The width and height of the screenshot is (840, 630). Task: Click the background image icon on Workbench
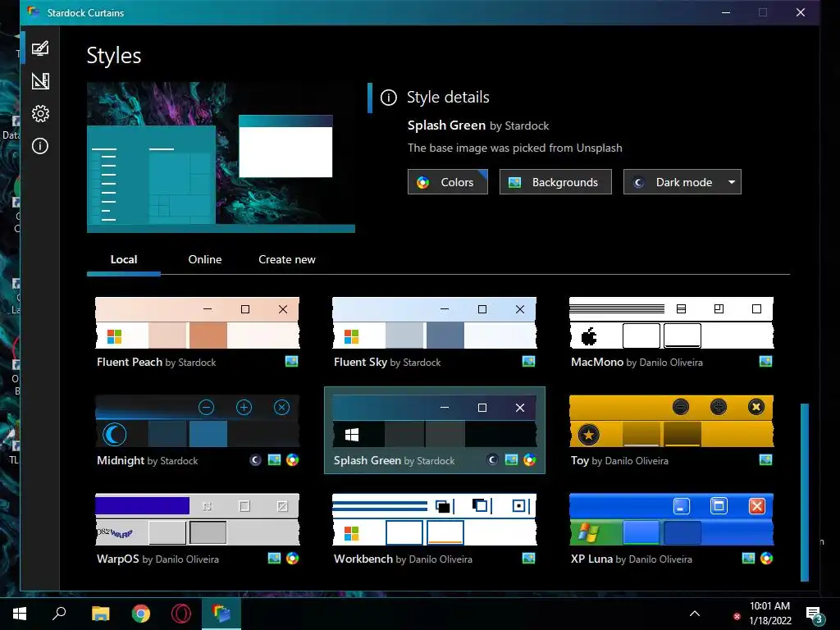(528, 559)
